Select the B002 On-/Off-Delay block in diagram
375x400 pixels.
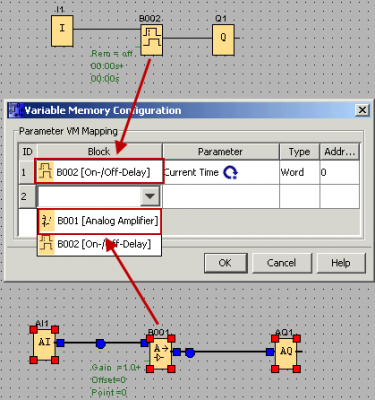(152, 40)
